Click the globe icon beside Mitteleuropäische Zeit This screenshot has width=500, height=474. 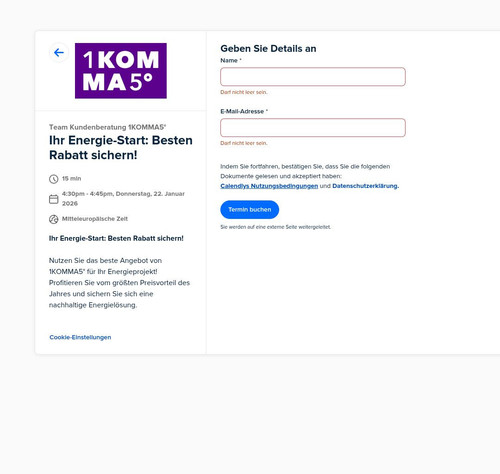tap(54, 219)
